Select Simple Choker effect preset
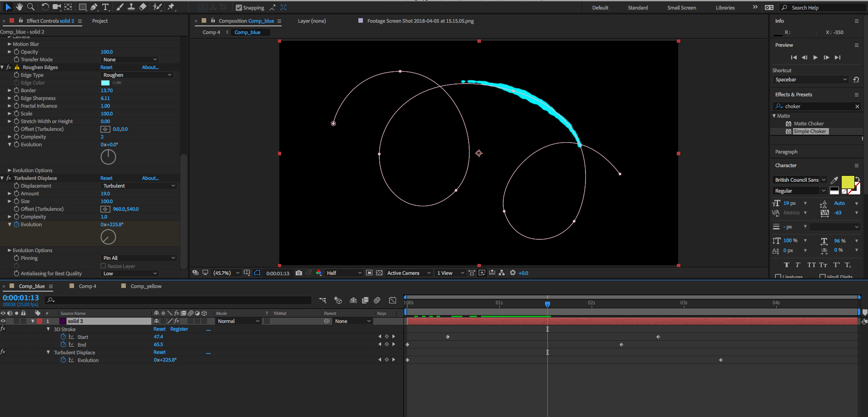Screen dimensions: 868x417 tap(810, 131)
